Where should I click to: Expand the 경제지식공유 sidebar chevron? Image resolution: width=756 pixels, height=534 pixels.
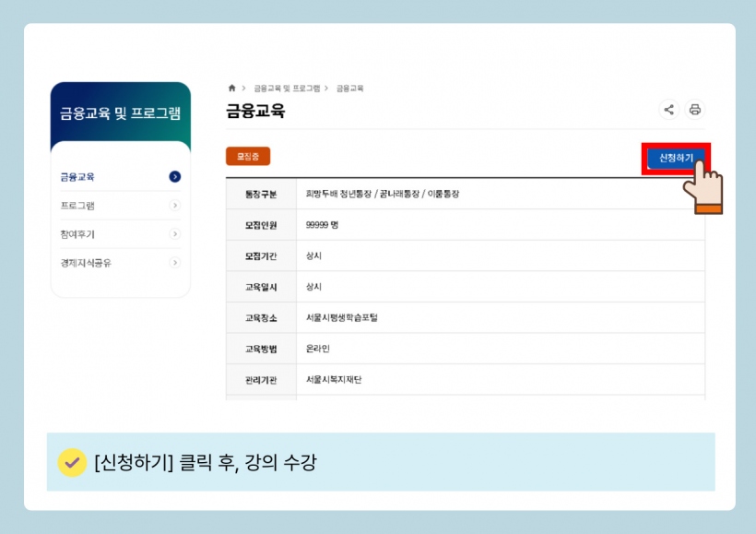click(x=175, y=263)
